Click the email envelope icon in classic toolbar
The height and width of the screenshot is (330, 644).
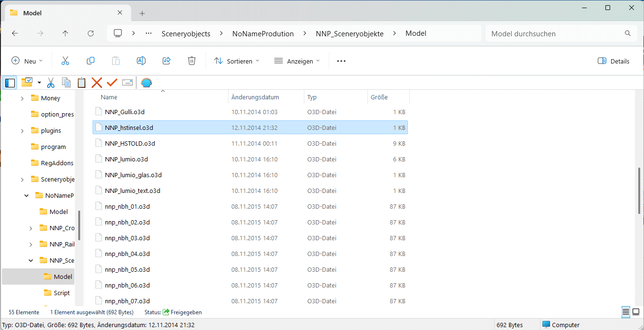tap(127, 83)
